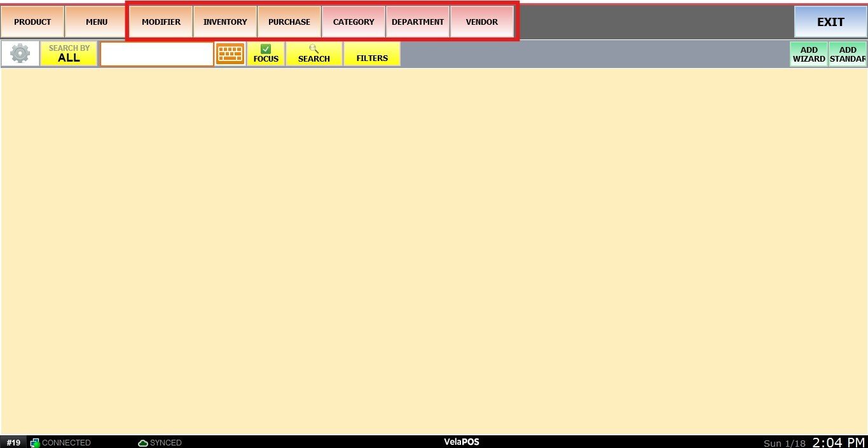Go to the Inventory tab
This screenshot has height=448, width=868.
coord(225,22)
